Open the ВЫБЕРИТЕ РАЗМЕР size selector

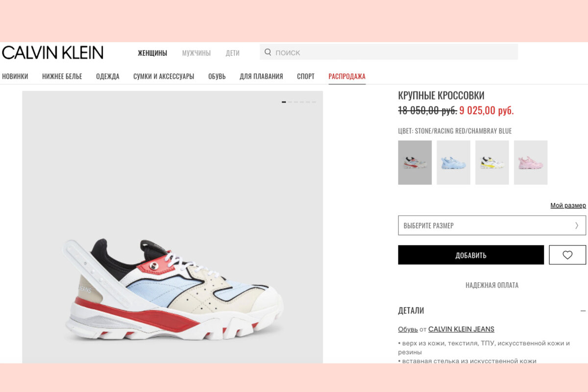492,225
